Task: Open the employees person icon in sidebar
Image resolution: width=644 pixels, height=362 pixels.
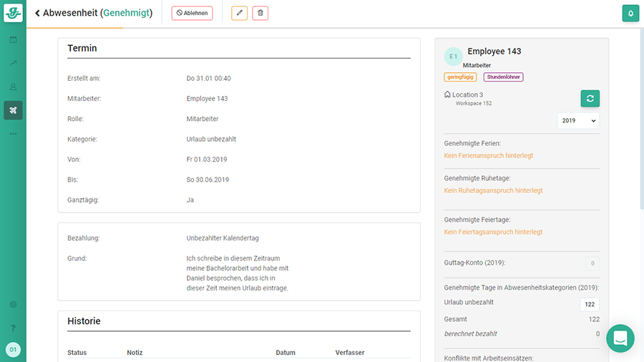Action: tap(13, 87)
